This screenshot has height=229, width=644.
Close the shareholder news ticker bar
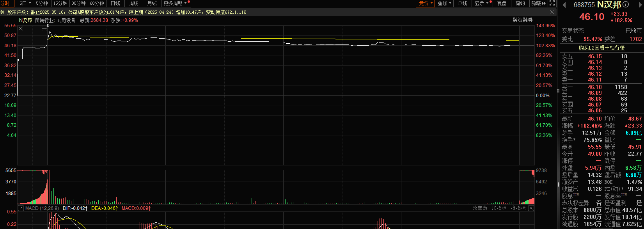tap(552, 12)
